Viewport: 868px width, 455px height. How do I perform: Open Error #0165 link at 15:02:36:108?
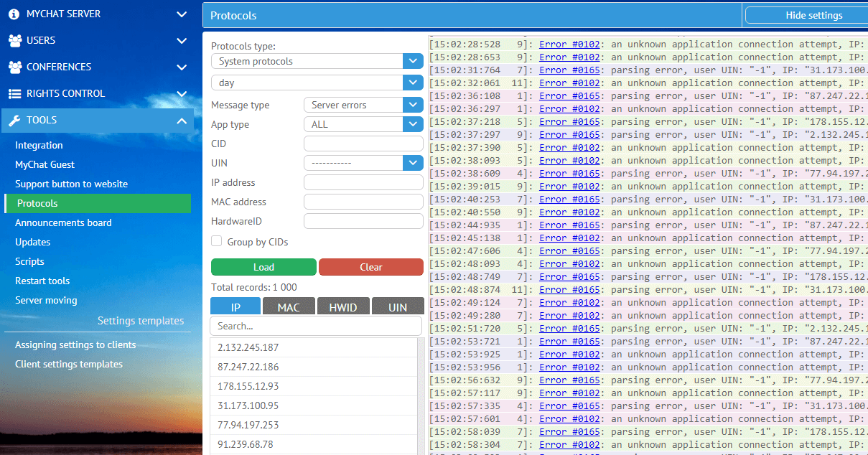(569, 96)
